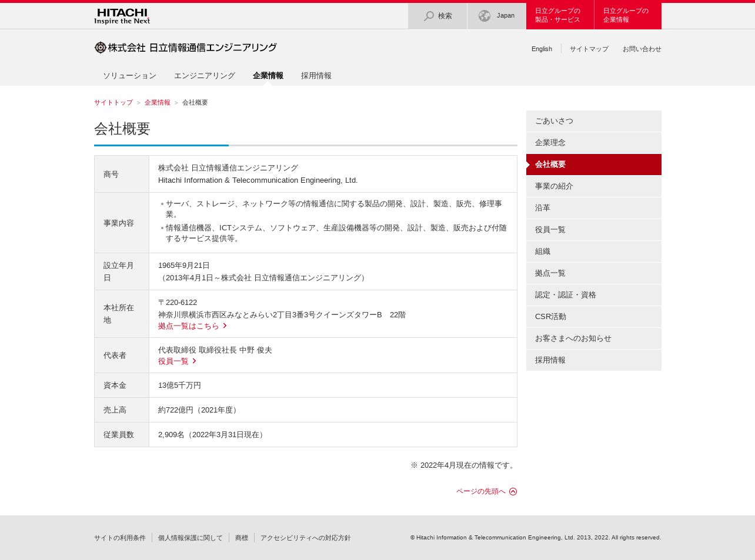Open 組織 in the sidebar
Image resolution: width=755 pixels, height=560 pixels.
point(594,252)
